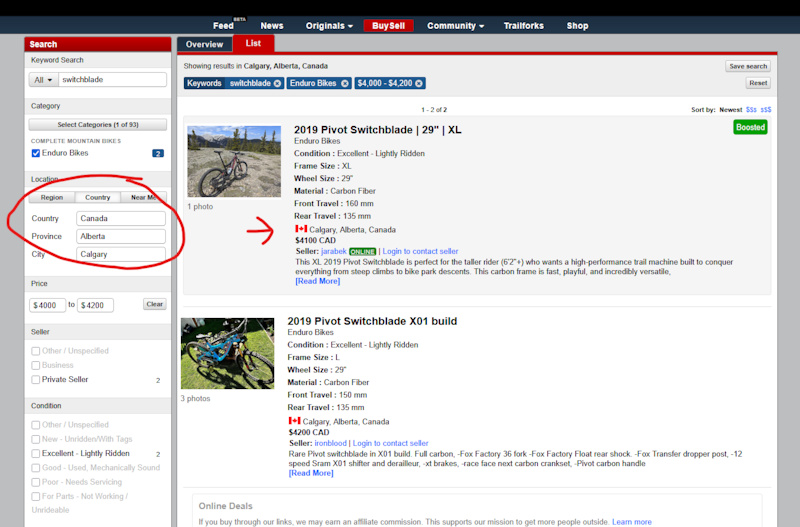Open the XL Switchblade bike photo thumbnail
Screen dimensions: 800x527
(234, 161)
